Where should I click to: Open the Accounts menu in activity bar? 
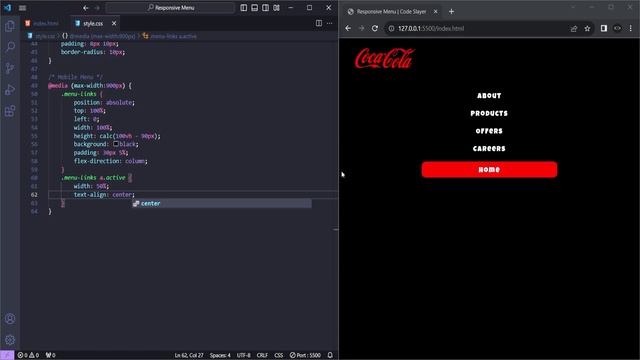pos(10,319)
